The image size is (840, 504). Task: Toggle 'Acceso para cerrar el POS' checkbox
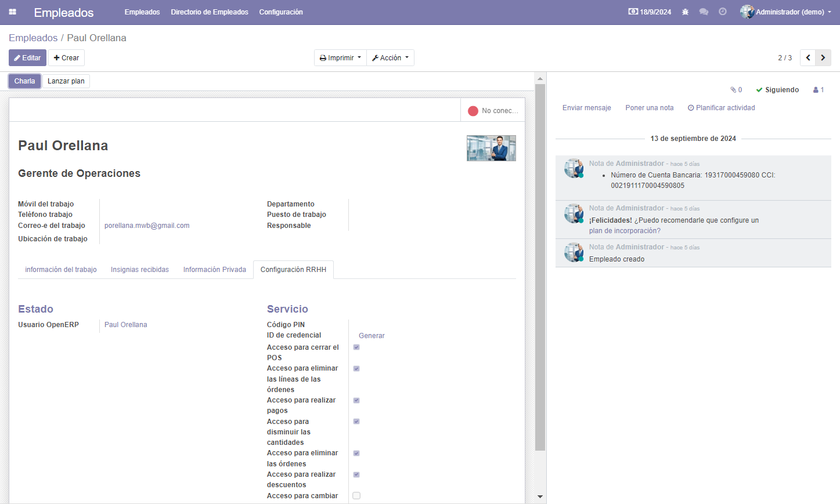356,347
